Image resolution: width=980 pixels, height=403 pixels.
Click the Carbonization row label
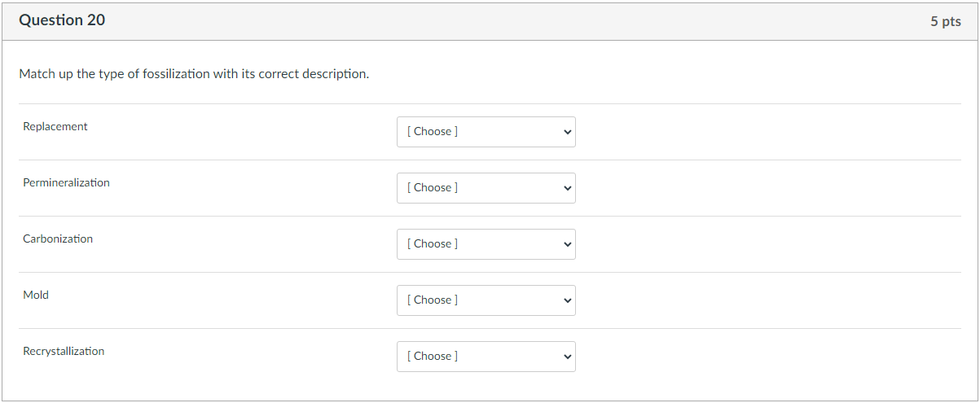58,239
